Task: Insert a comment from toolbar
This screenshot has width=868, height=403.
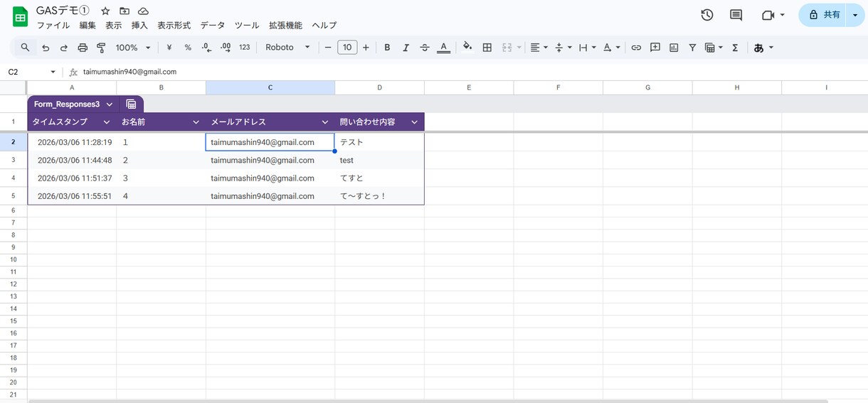Action: pos(655,48)
